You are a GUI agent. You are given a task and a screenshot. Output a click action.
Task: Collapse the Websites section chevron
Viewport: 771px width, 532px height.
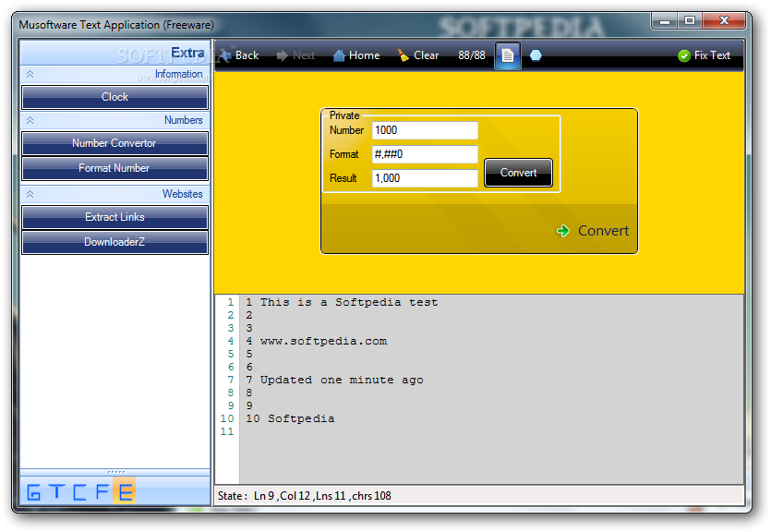(30, 194)
